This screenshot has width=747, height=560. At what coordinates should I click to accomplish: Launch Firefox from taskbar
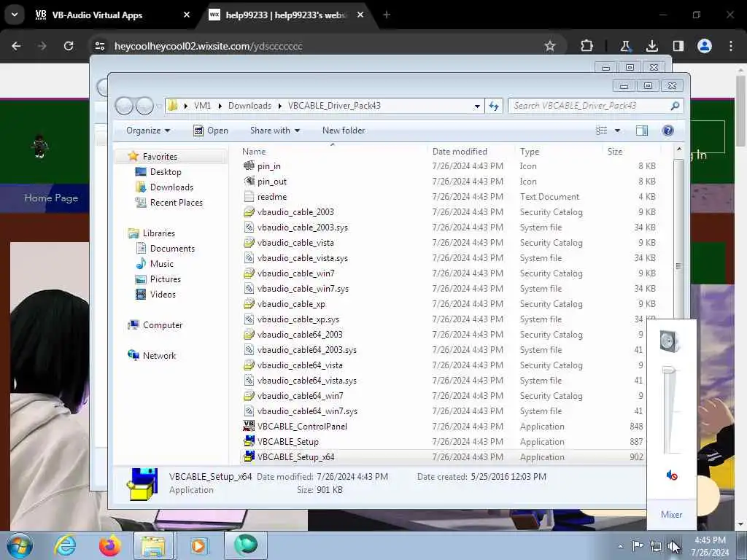click(x=109, y=545)
